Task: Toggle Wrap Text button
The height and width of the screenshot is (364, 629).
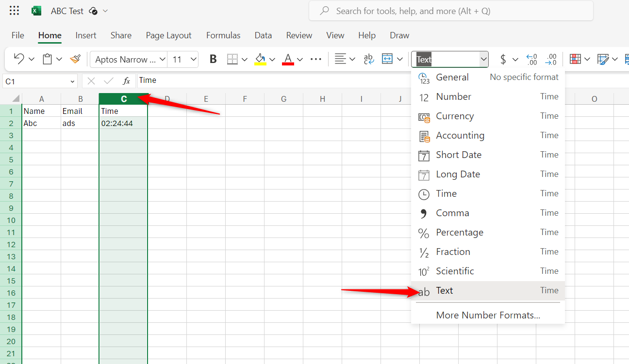Action: [369, 59]
